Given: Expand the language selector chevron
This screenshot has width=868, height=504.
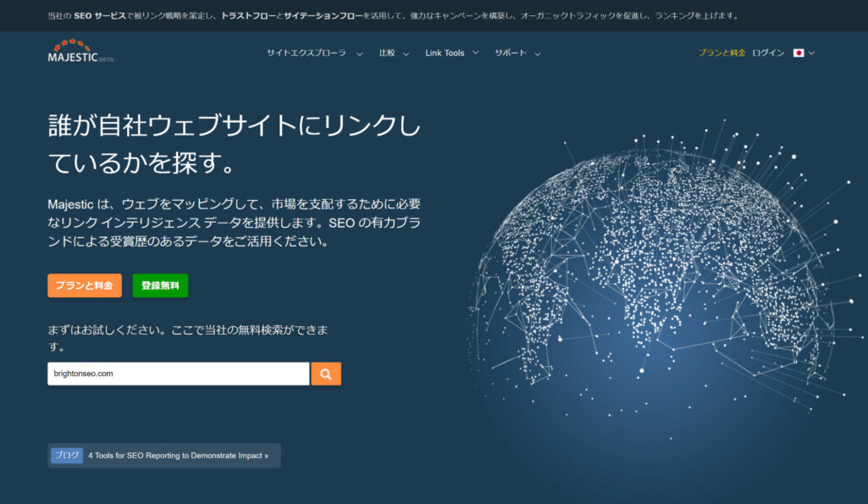Looking at the screenshot, I should coord(810,52).
